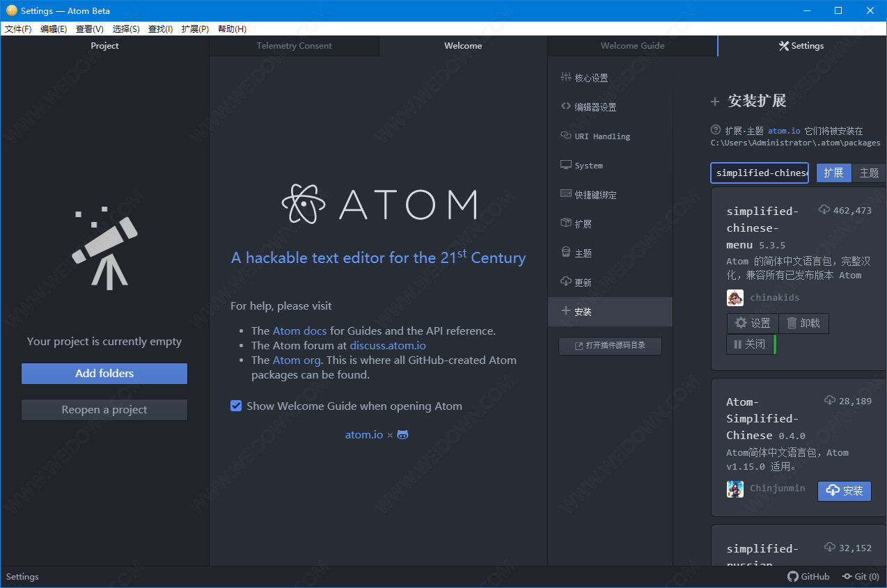Disable simplified-chinese-menu with the 关闭 button
Viewport: 887px width, 588px height.
pyautogui.click(x=750, y=344)
